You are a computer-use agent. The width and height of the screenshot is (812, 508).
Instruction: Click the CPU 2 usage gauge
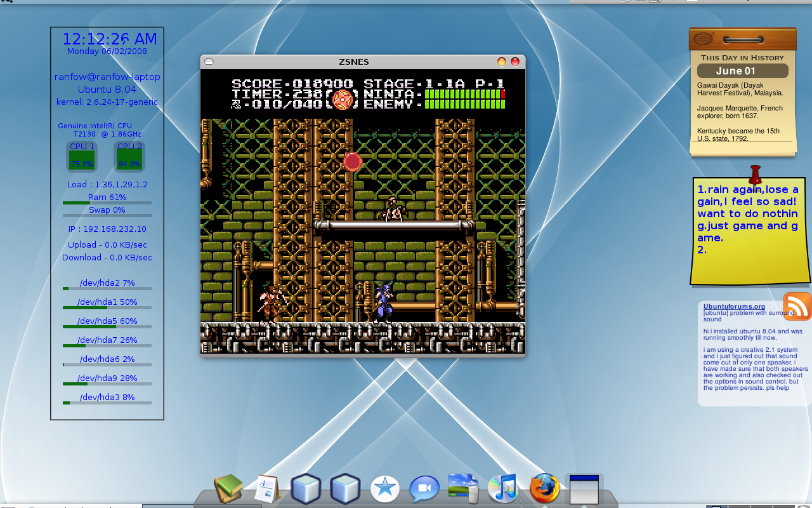tap(129, 157)
